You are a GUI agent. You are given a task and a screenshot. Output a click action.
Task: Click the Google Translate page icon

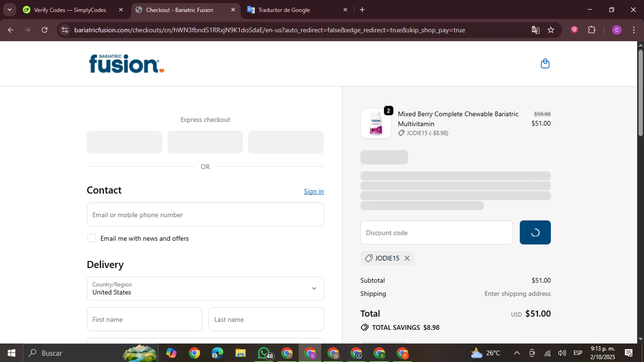coord(535,30)
